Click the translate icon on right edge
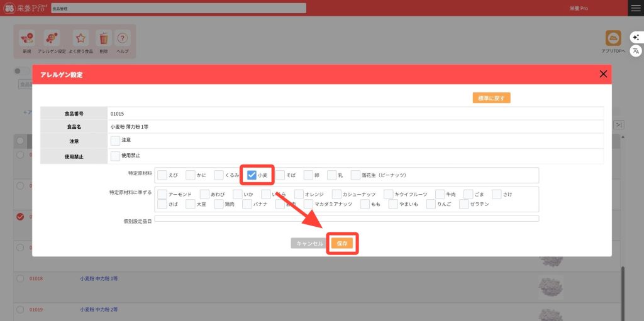 636,50
